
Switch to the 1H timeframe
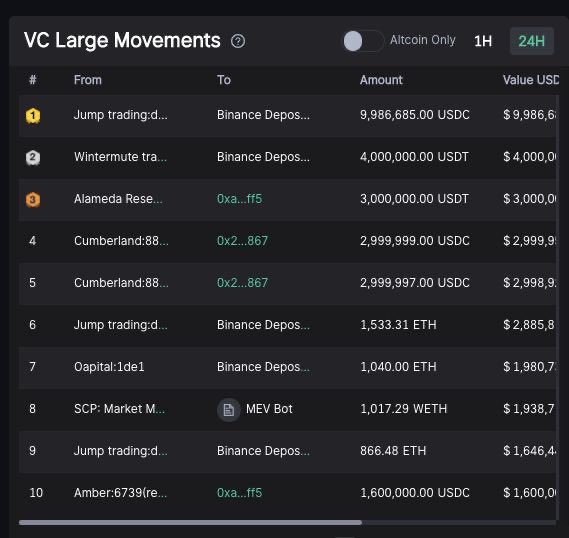coord(483,41)
